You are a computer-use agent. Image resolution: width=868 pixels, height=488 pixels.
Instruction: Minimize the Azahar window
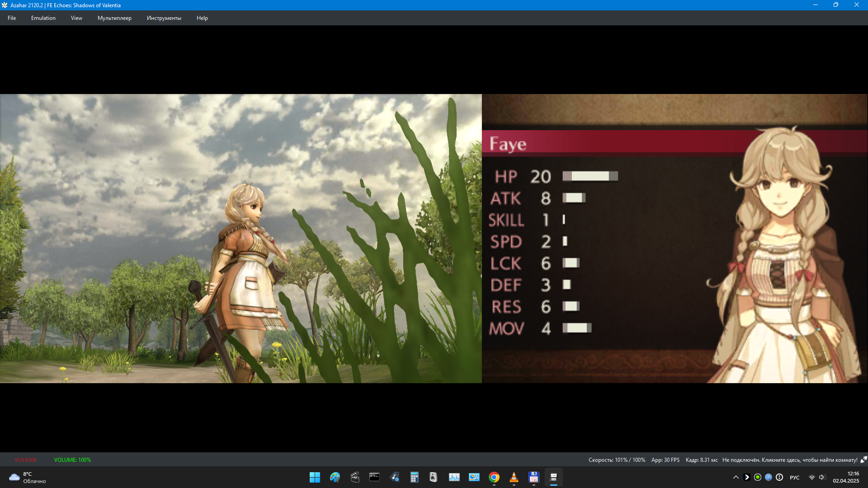click(816, 5)
